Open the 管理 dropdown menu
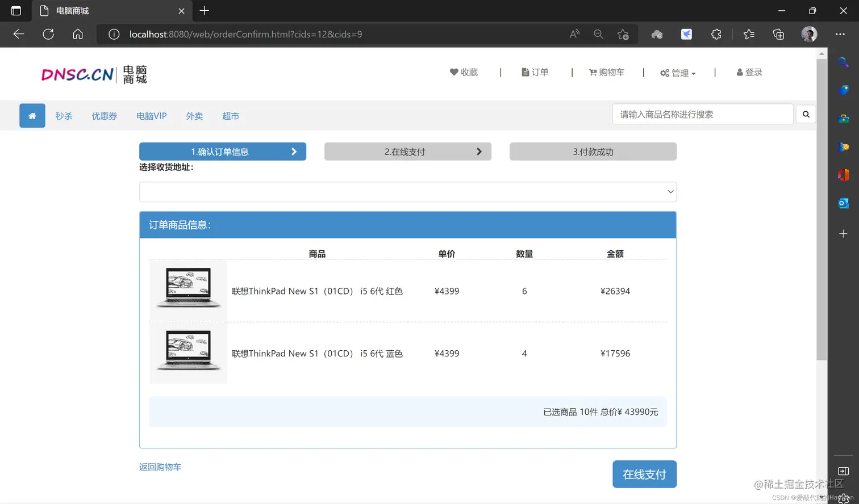Image resolution: width=859 pixels, height=504 pixels. (678, 73)
